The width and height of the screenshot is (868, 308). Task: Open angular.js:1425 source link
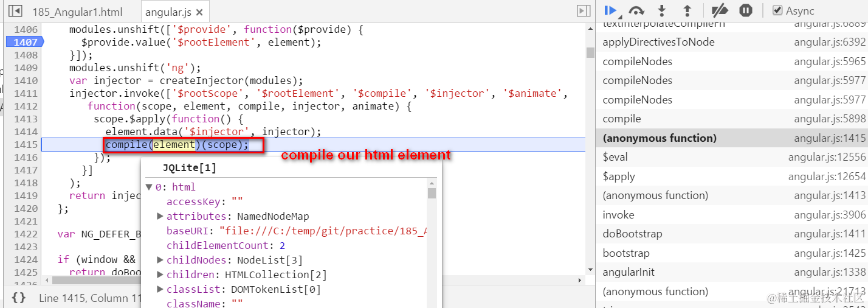coord(829,253)
